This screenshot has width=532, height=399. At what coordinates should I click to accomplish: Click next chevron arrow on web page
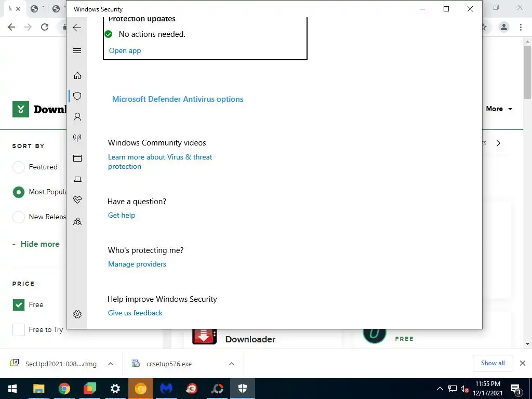tap(498, 143)
